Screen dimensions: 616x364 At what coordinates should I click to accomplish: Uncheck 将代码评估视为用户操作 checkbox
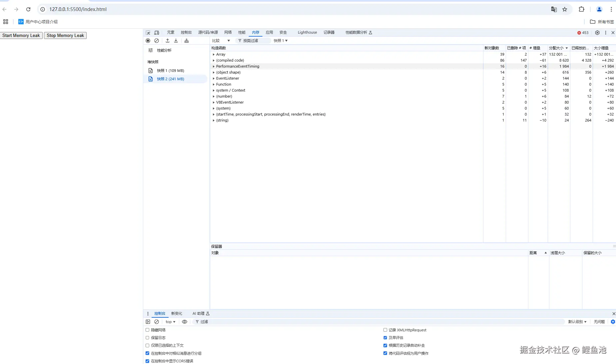(x=385, y=353)
